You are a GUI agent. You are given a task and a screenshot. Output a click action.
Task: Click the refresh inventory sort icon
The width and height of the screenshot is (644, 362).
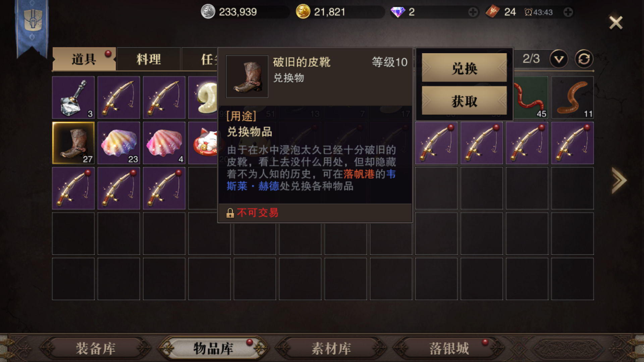pyautogui.click(x=584, y=59)
